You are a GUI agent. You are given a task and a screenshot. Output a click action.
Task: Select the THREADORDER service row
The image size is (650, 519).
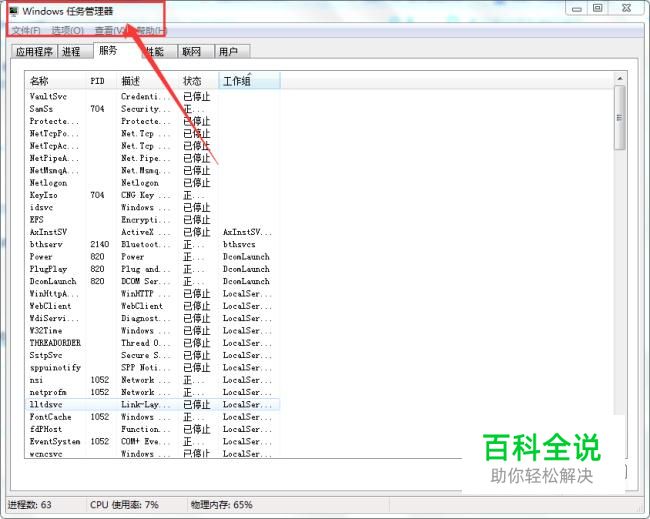pos(153,343)
